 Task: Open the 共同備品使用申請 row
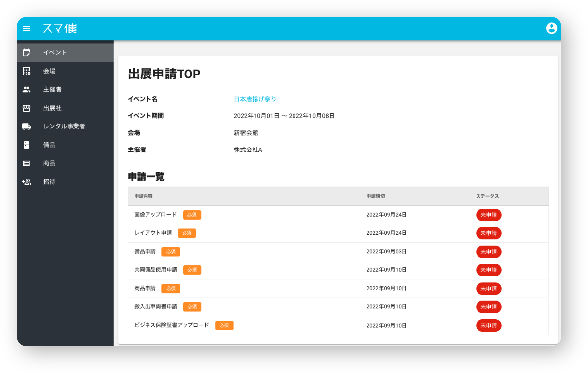tap(155, 270)
